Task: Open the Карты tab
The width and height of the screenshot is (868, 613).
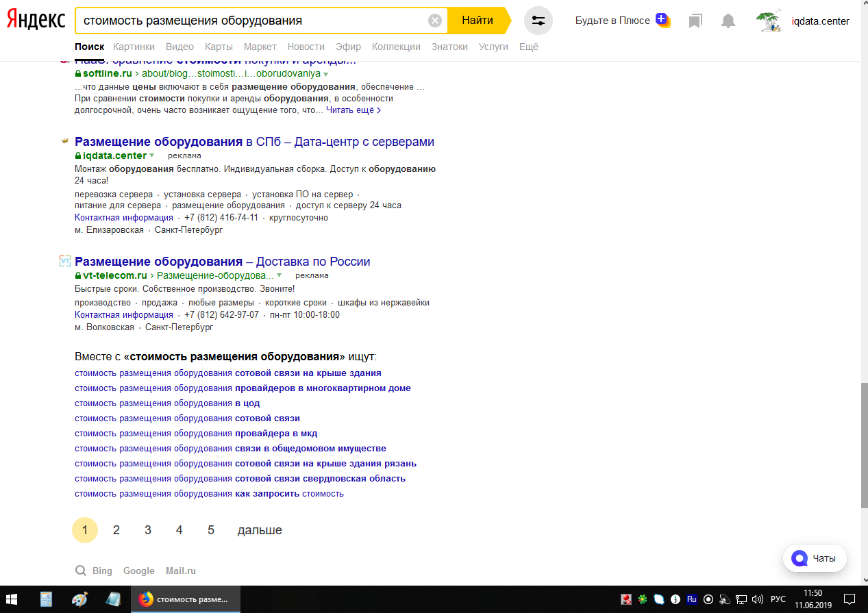Action: coord(219,47)
